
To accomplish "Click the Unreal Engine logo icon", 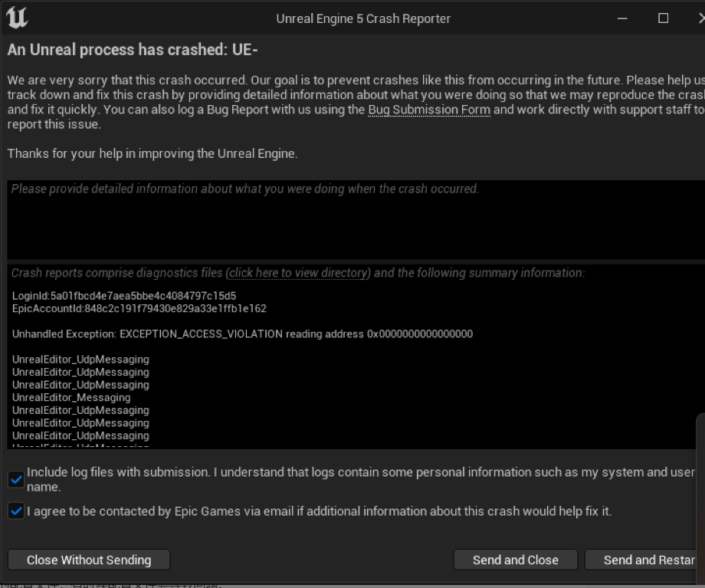I will click(17, 18).
